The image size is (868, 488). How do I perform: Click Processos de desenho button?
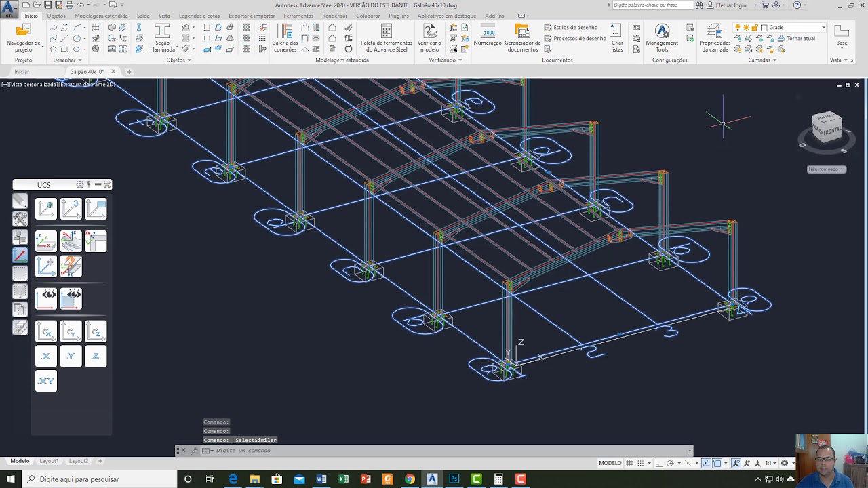click(x=575, y=38)
